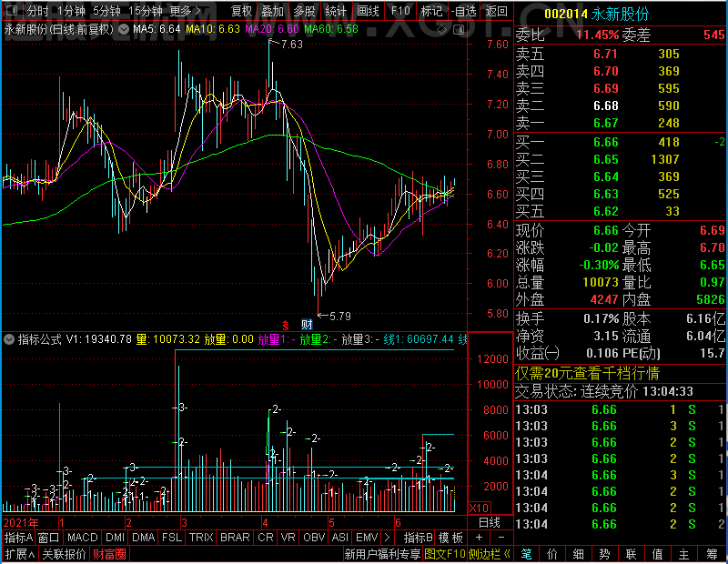Select the CR indicator tab
728x564 pixels.
(266, 538)
